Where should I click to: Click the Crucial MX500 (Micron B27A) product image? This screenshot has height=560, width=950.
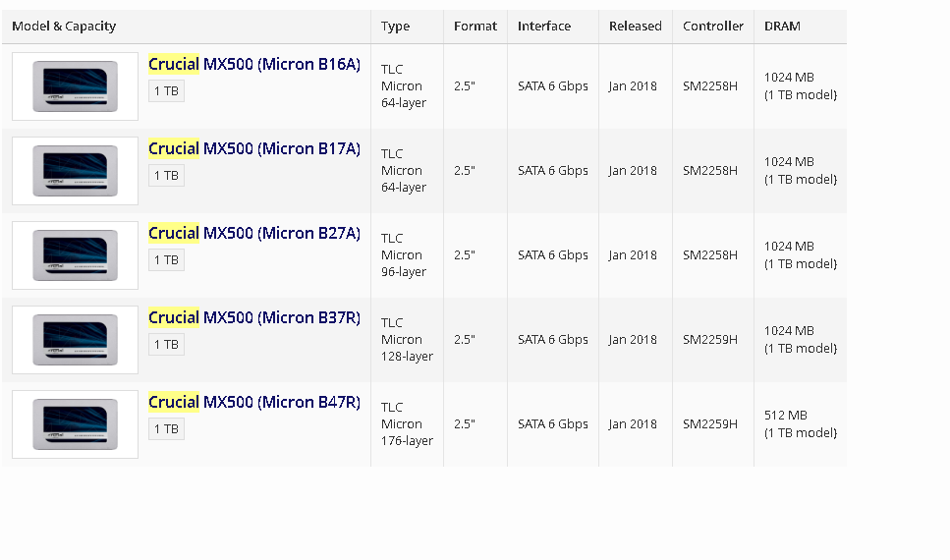(75, 255)
